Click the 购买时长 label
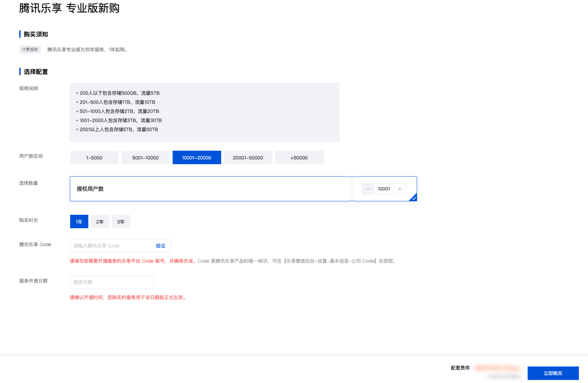The height and width of the screenshot is (383, 588). [29, 220]
